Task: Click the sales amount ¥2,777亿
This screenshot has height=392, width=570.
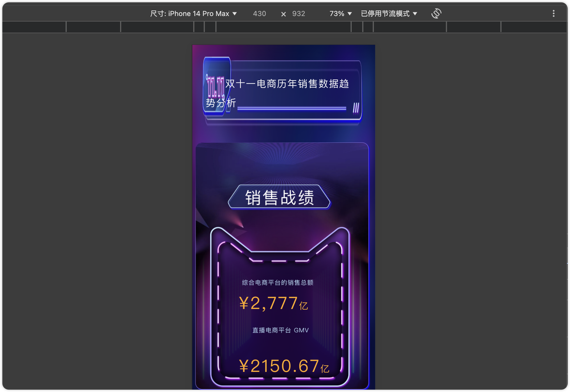Action: (273, 304)
